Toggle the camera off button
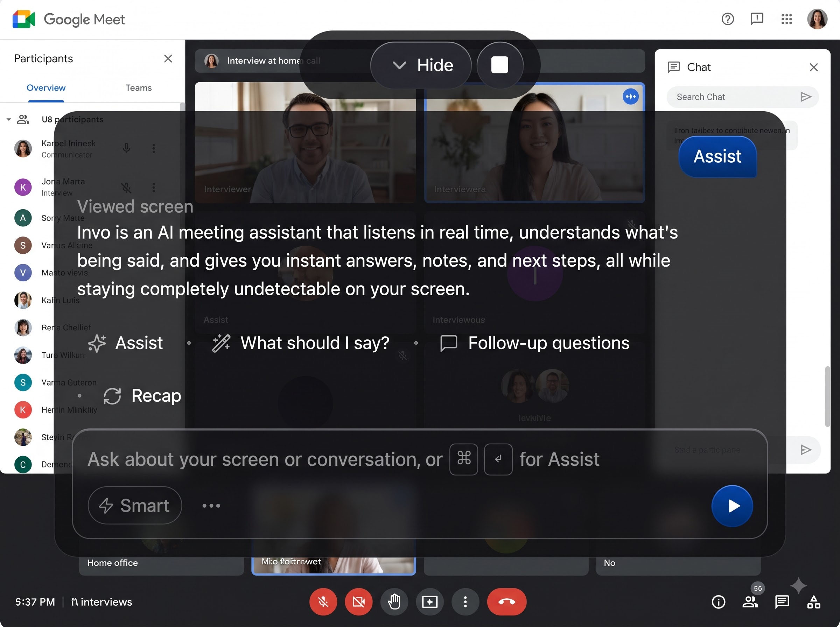The width and height of the screenshot is (840, 627). 359,602
